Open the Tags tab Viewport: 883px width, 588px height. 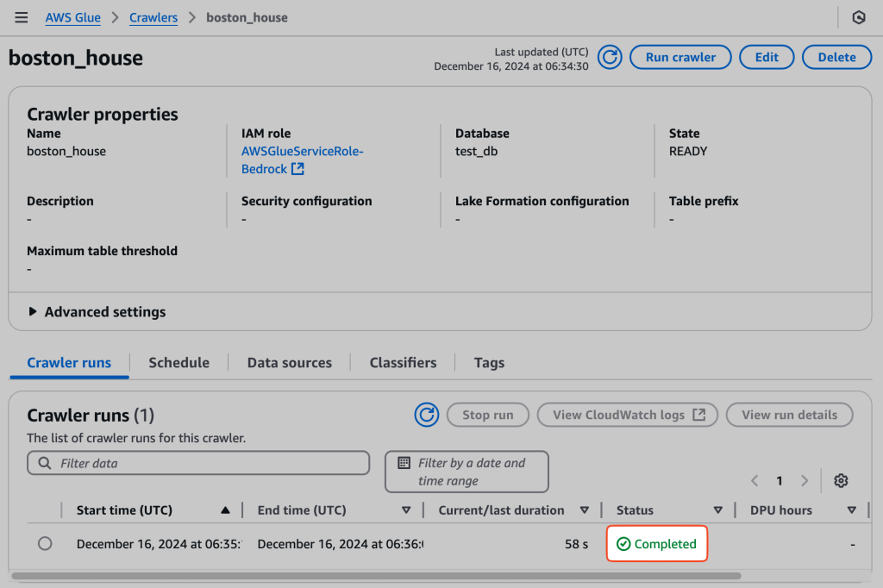click(x=490, y=363)
